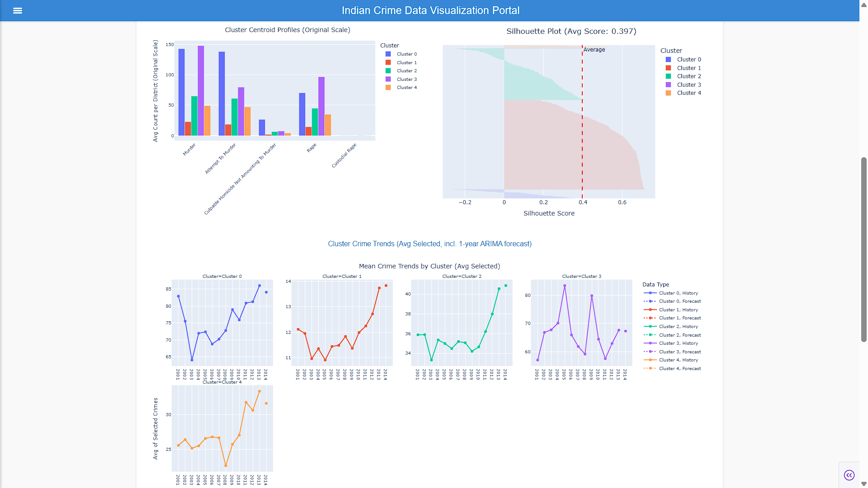
Task: Toggle Cluster 0, History trace
Action: pos(672,293)
